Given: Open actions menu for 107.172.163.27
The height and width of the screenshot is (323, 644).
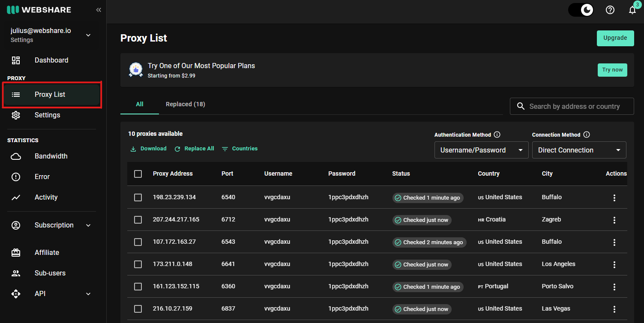Looking at the screenshot, I should click(614, 242).
